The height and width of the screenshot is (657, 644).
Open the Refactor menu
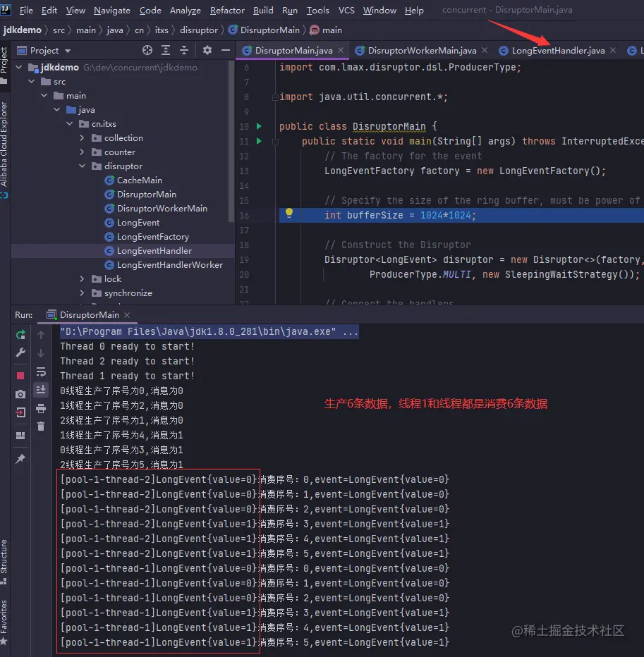click(227, 10)
